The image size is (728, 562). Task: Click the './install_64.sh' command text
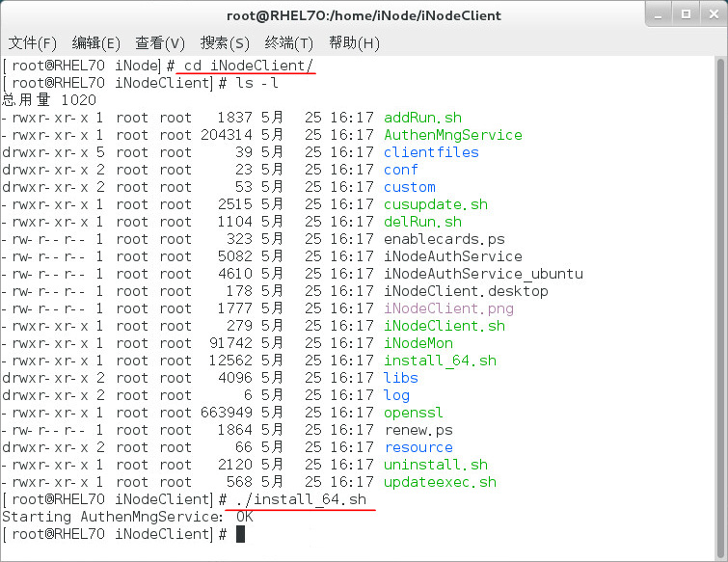coord(301,499)
